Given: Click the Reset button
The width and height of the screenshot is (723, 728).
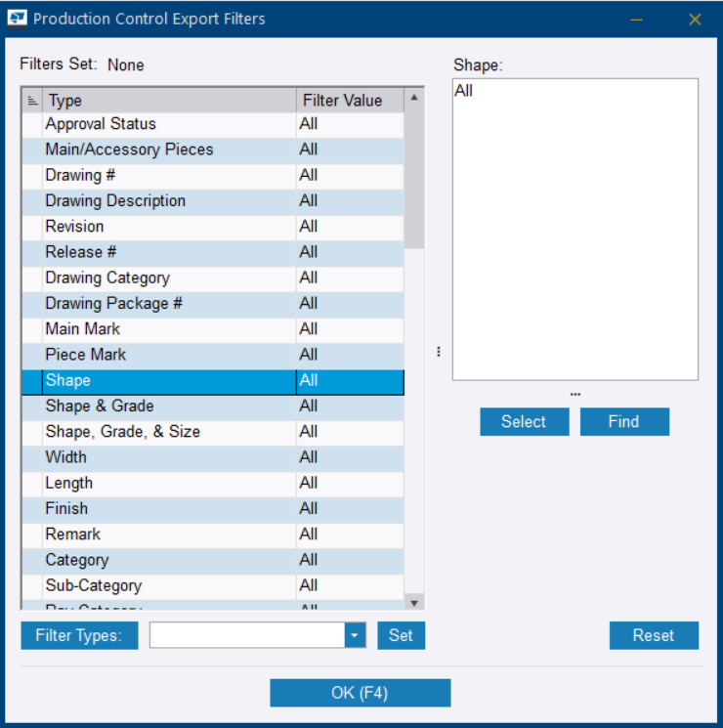Looking at the screenshot, I should [x=654, y=635].
